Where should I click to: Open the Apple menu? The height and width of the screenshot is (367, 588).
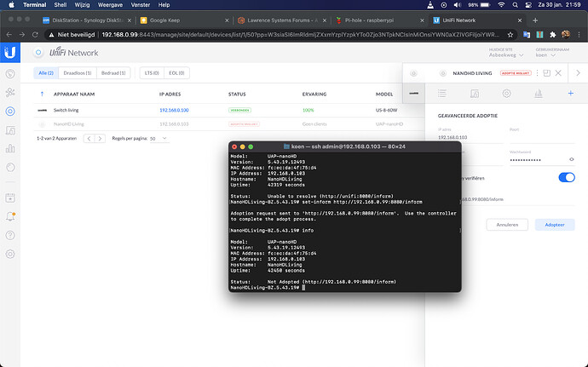pyautogui.click(x=12, y=5)
